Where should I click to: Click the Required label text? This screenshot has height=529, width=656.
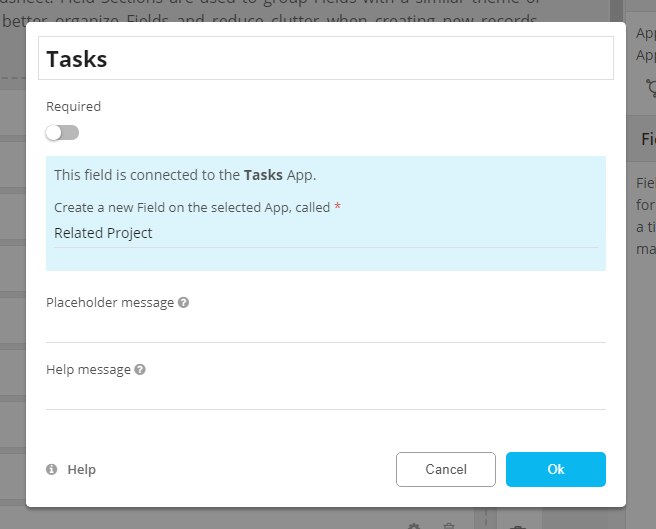point(73,106)
